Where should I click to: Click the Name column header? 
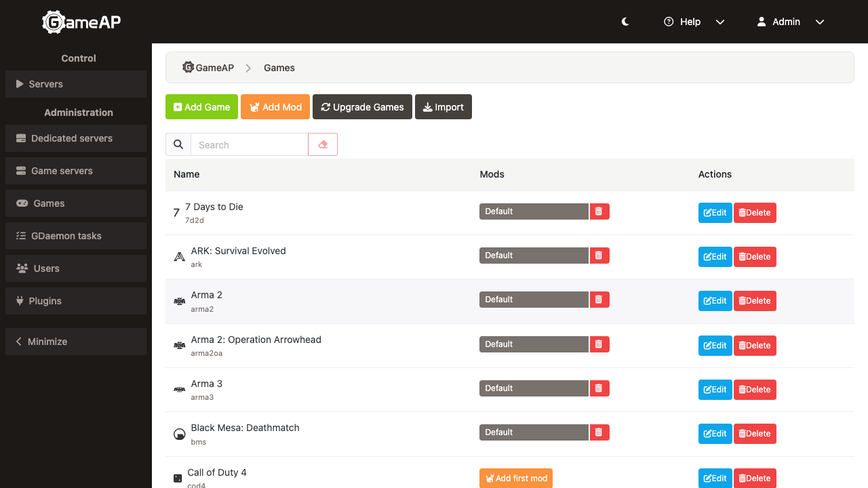(x=186, y=174)
